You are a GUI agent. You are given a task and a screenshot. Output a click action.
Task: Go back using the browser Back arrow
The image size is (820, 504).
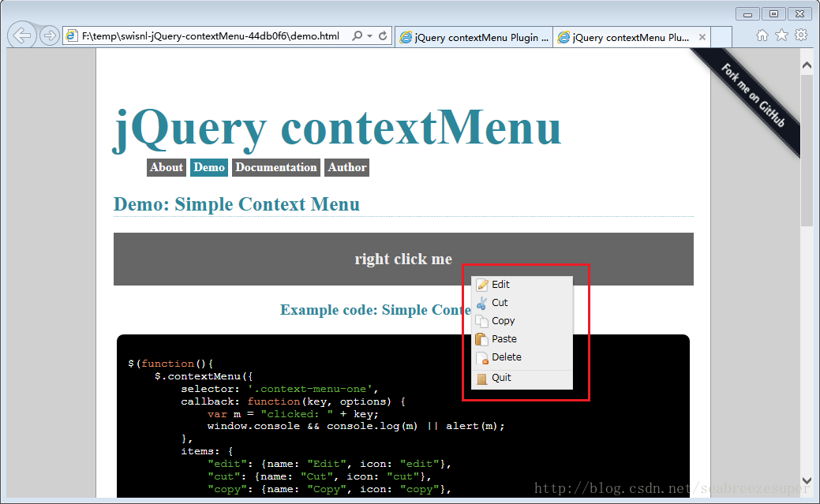click(x=22, y=35)
